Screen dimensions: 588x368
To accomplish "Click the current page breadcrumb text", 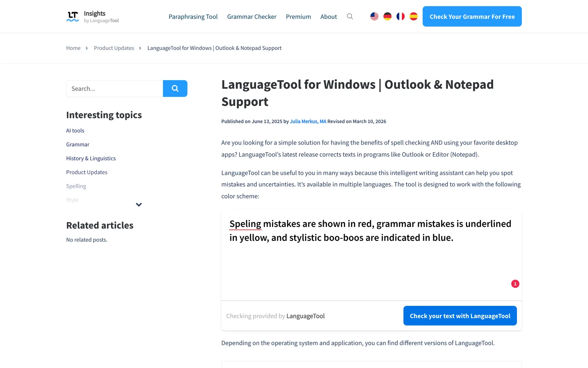I will (x=214, y=48).
